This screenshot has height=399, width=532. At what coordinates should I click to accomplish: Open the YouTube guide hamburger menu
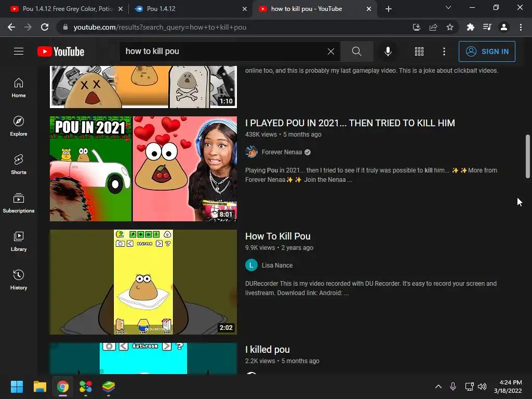click(x=19, y=51)
